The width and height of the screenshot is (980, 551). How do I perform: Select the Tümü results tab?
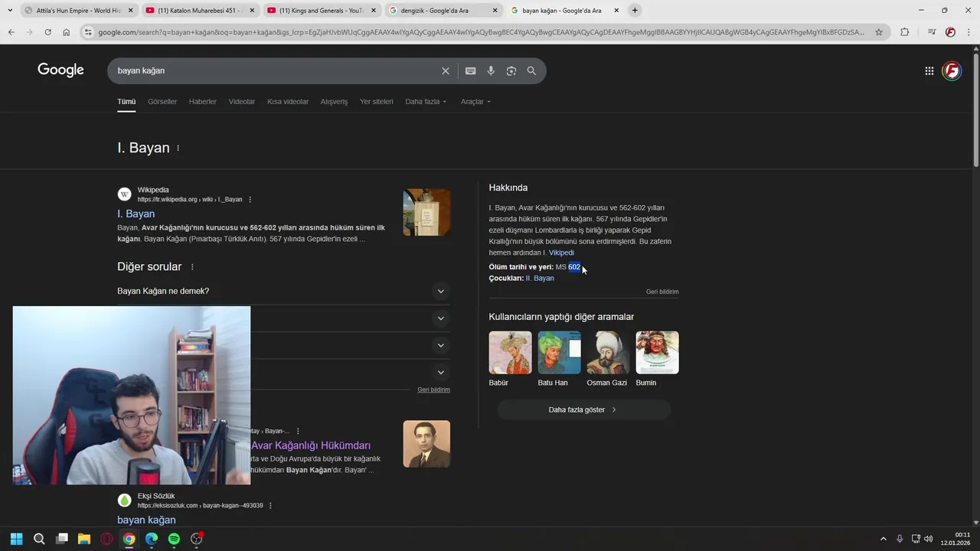(126, 102)
